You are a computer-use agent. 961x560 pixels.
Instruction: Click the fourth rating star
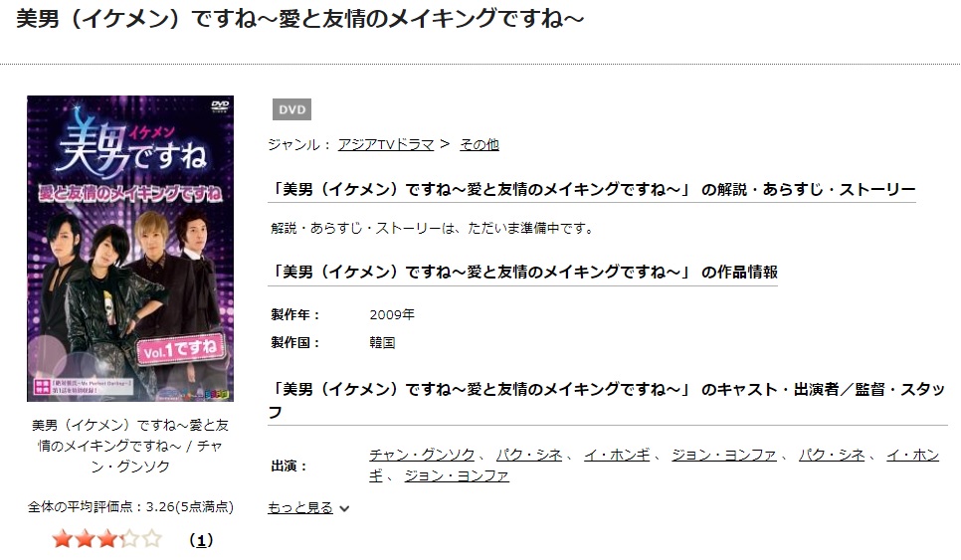click(x=129, y=539)
